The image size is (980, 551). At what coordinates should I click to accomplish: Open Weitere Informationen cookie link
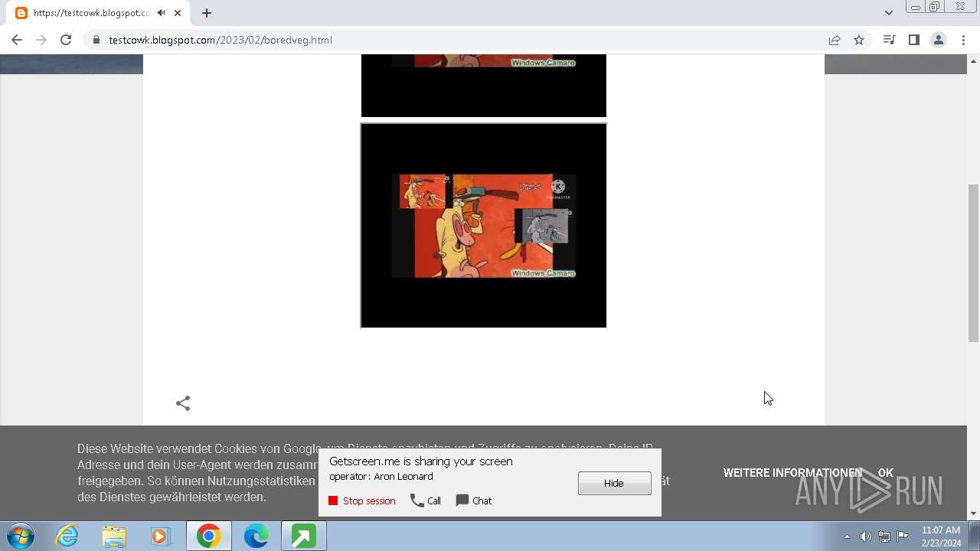click(x=792, y=473)
